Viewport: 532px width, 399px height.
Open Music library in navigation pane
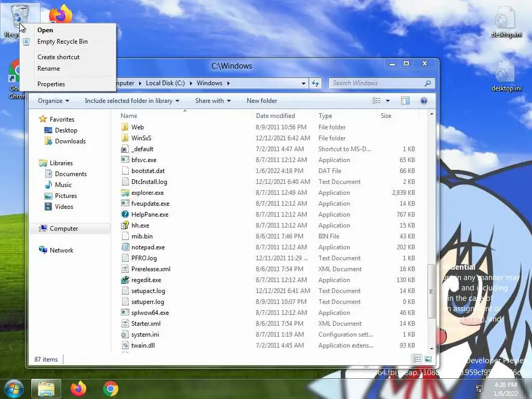point(58,185)
